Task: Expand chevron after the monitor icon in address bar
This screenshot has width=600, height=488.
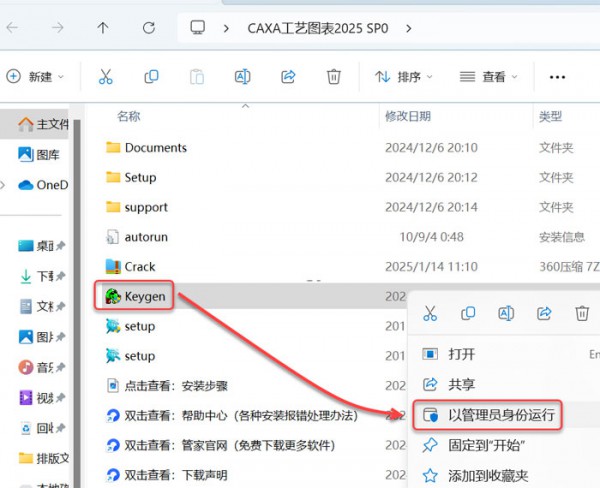Action: pos(226,28)
